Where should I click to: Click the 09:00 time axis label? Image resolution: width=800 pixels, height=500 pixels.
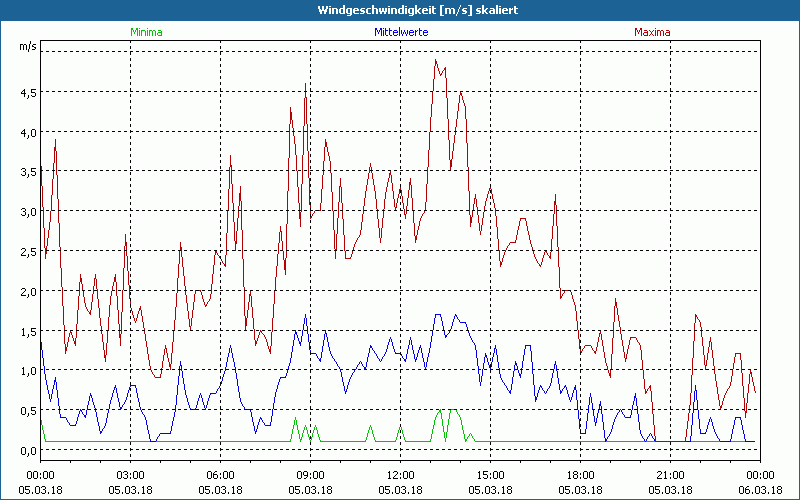pos(311,474)
